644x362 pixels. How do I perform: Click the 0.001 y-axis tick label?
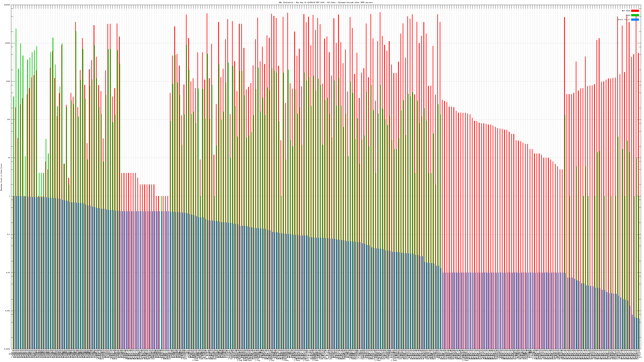pos(8,311)
